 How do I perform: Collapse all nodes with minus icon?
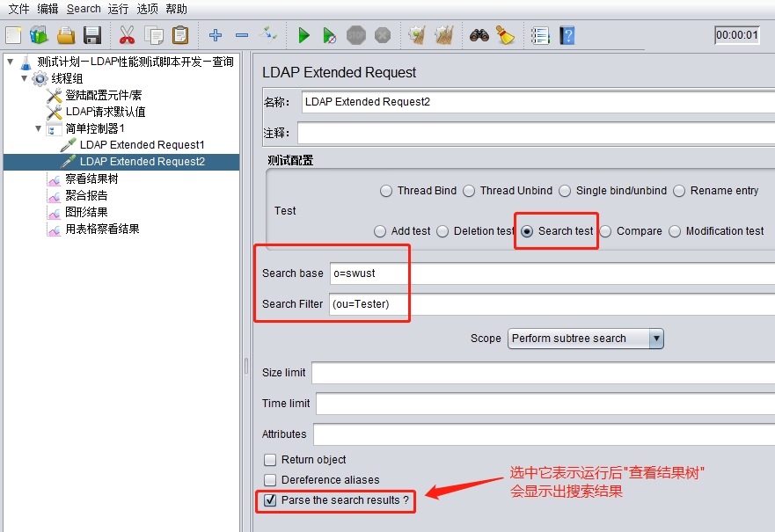[x=242, y=35]
